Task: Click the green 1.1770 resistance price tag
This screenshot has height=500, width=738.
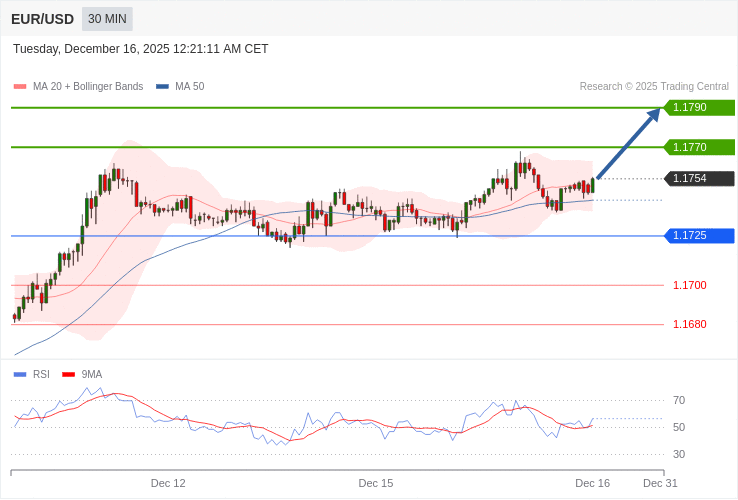Action: (x=699, y=147)
